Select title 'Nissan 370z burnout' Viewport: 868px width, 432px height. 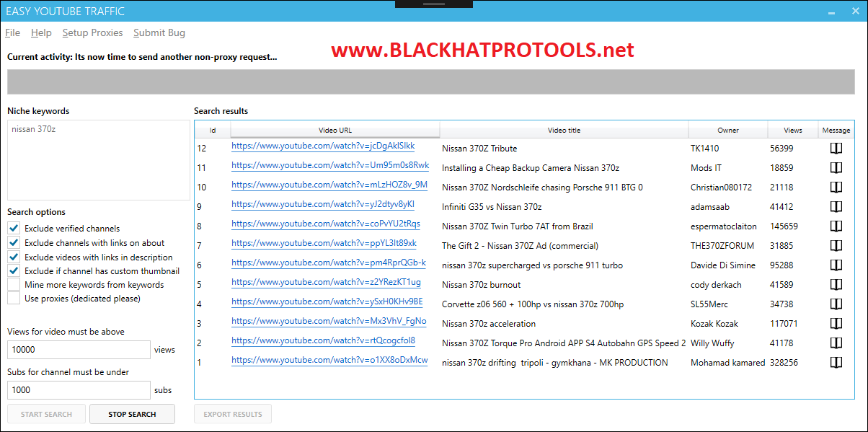pyautogui.click(x=481, y=285)
